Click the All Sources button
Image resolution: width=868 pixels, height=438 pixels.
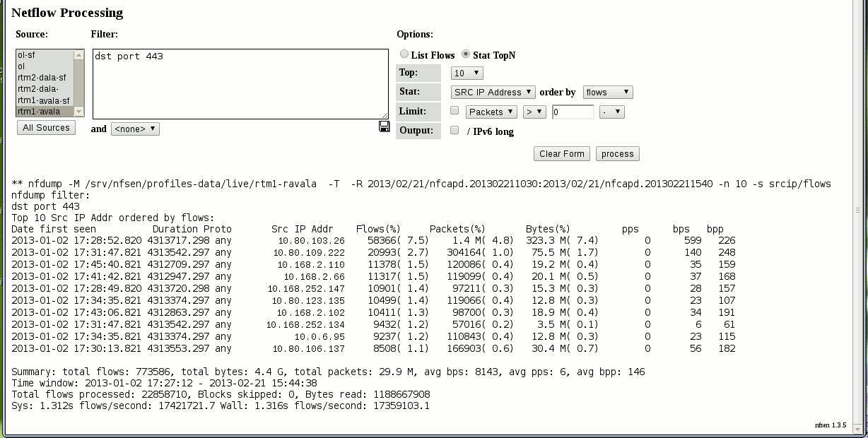point(46,128)
